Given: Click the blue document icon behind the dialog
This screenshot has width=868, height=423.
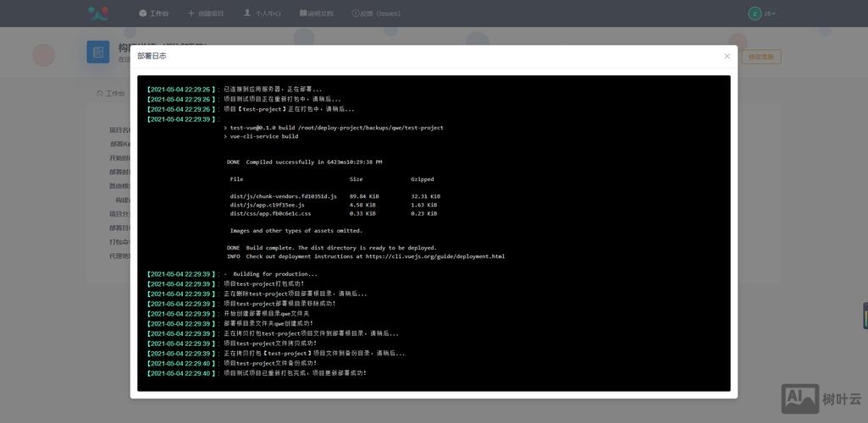Looking at the screenshot, I should pyautogui.click(x=98, y=52).
